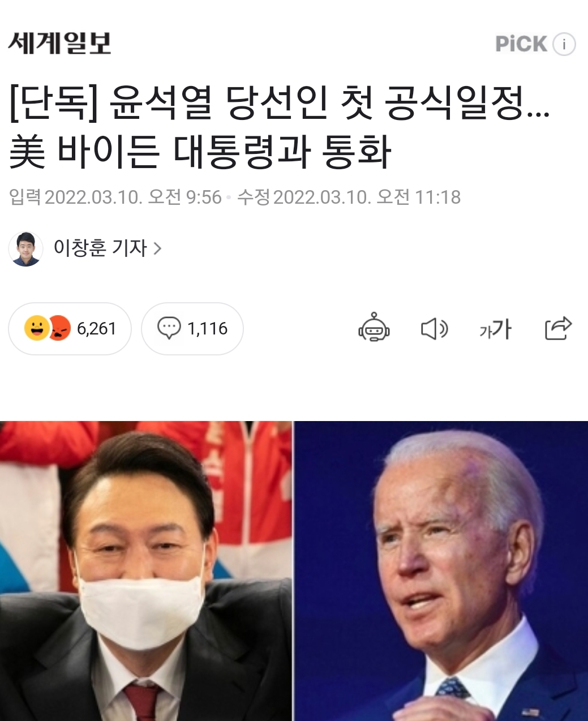
Task: Open the 세계일보 publisher logo
Action: coord(59,43)
